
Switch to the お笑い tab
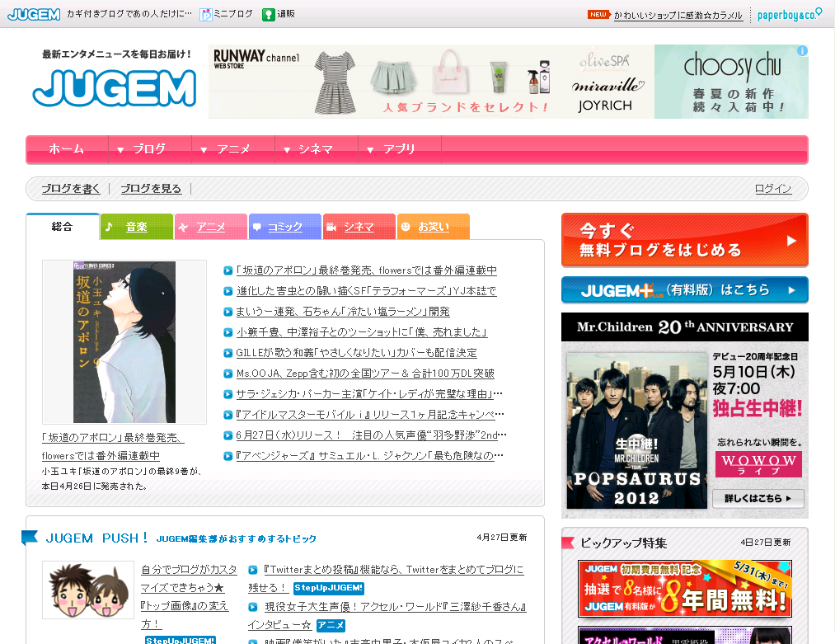pyautogui.click(x=434, y=227)
